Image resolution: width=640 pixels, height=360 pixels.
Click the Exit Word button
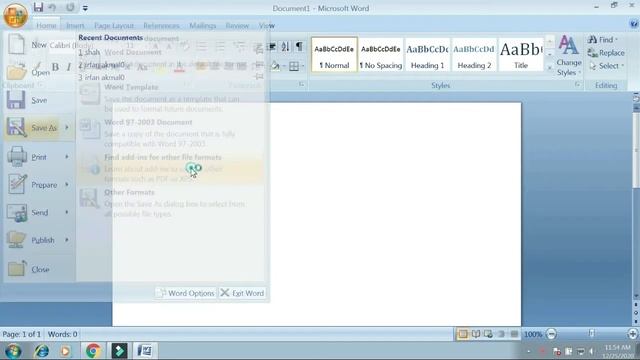pyautogui.click(x=242, y=293)
